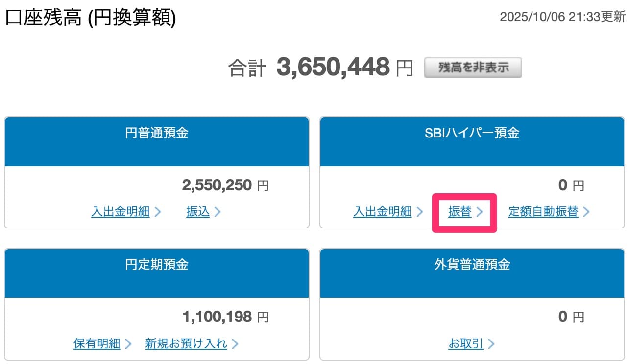Image resolution: width=629 pixels, height=364 pixels.
Task: Open the 振替 link in SBIハイパー預金
Action: 460,212
